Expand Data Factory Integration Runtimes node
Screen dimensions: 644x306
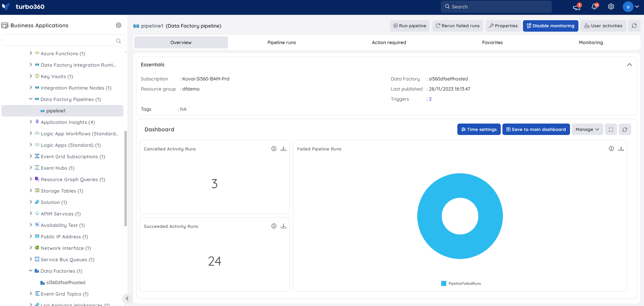click(x=31, y=65)
